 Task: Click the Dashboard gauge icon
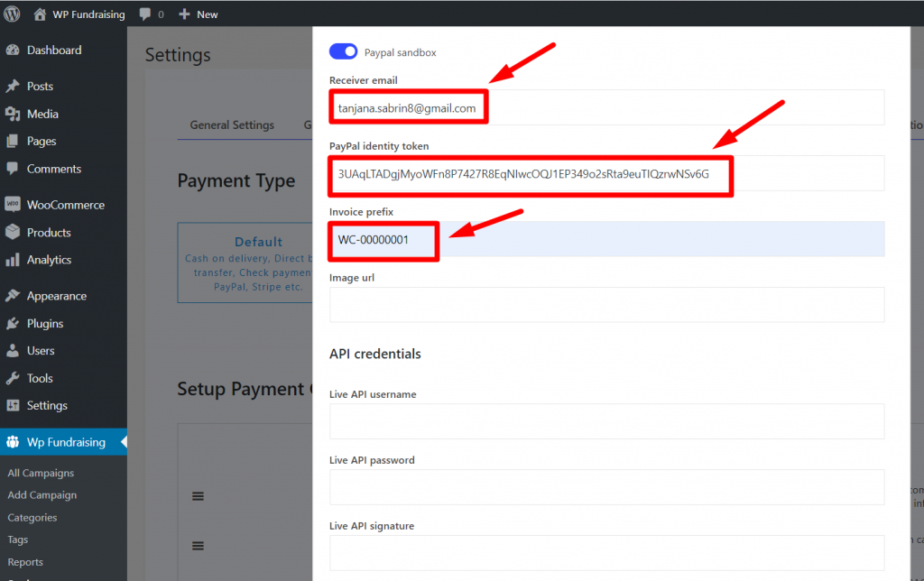click(x=13, y=51)
